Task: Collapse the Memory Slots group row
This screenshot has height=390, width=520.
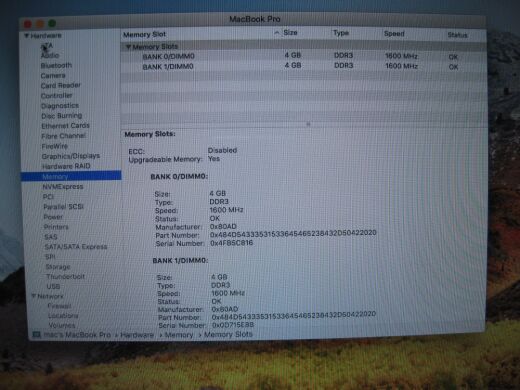Action: [x=128, y=47]
